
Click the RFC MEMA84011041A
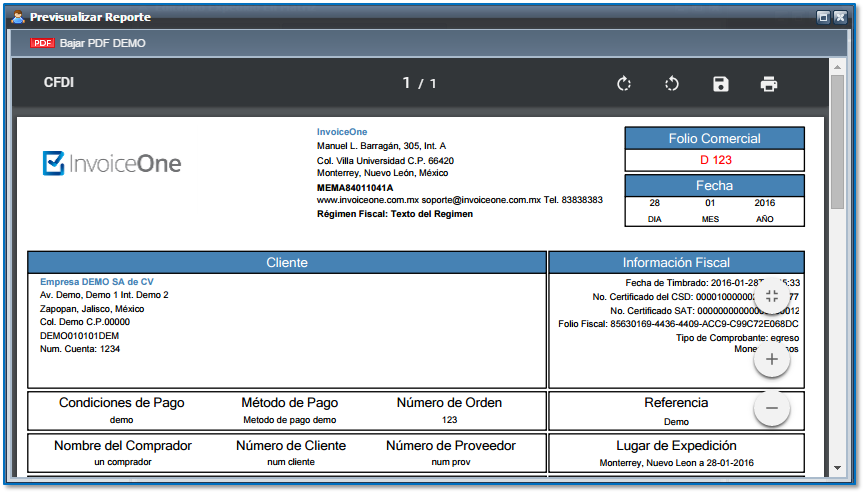(355, 188)
